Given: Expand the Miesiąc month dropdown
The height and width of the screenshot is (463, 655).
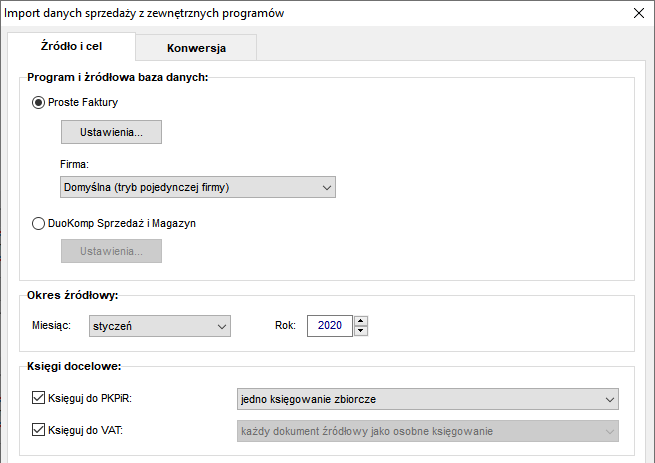Looking at the screenshot, I should tap(160, 326).
